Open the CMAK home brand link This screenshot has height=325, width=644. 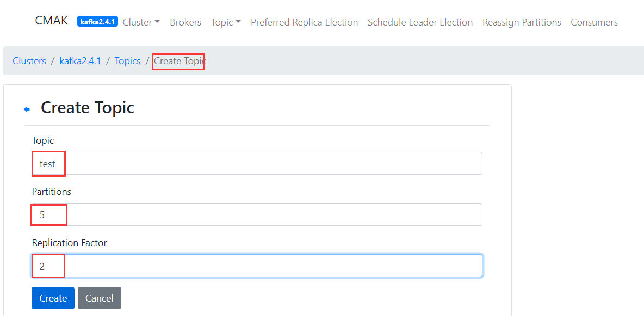(52, 21)
